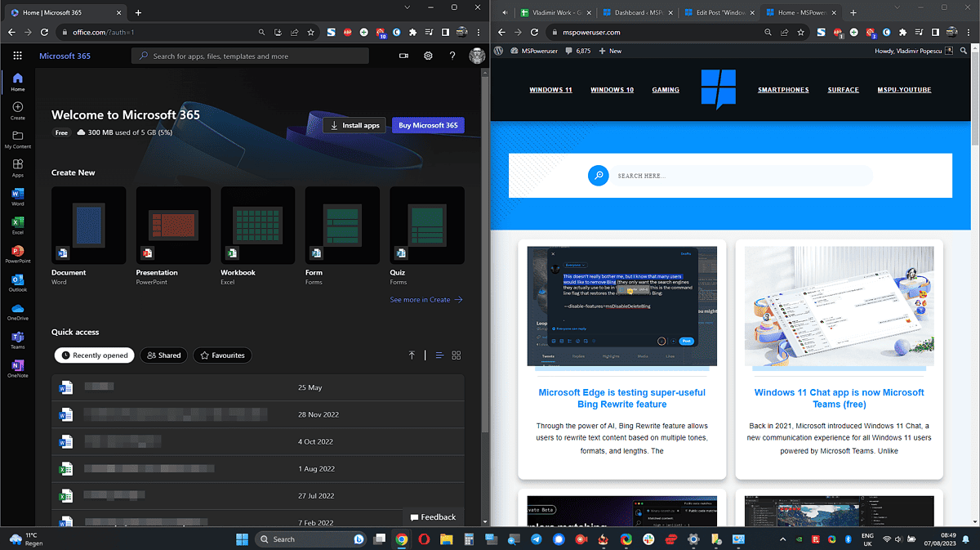Open the WordPress logo menu in admin bar
980x550 pixels.
pyautogui.click(x=498, y=51)
